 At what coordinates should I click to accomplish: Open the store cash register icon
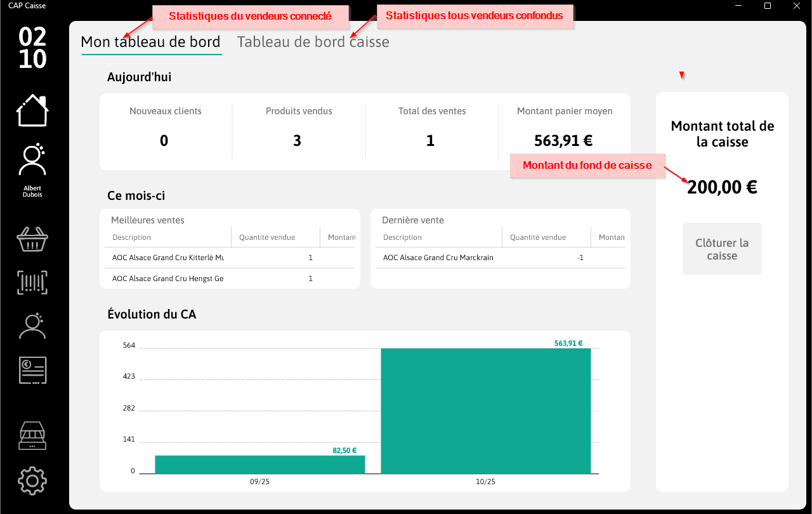[x=32, y=436]
